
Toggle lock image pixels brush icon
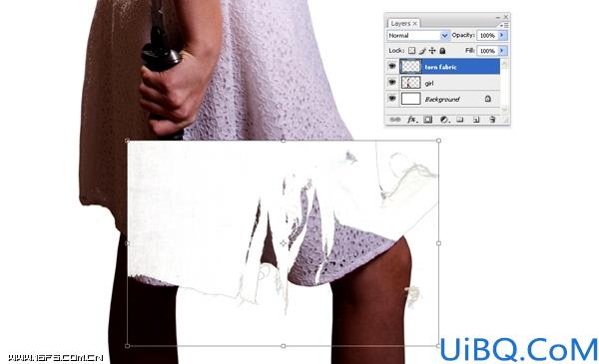[422, 51]
